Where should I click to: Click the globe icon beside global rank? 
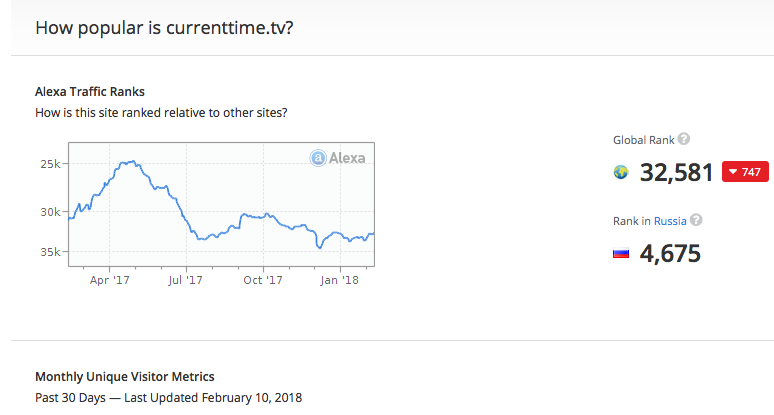pyautogui.click(x=621, y=172)
